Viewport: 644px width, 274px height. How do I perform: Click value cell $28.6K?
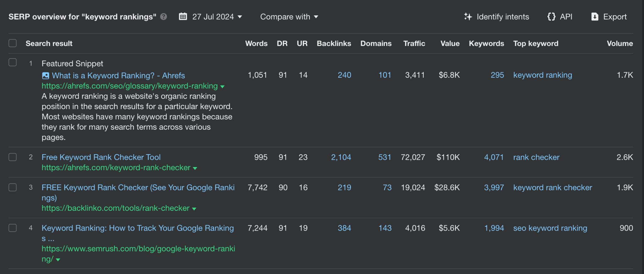tap(447, 187)
